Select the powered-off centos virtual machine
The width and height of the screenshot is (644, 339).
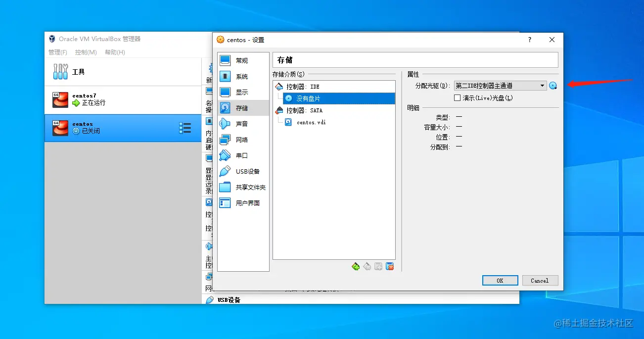123,128
